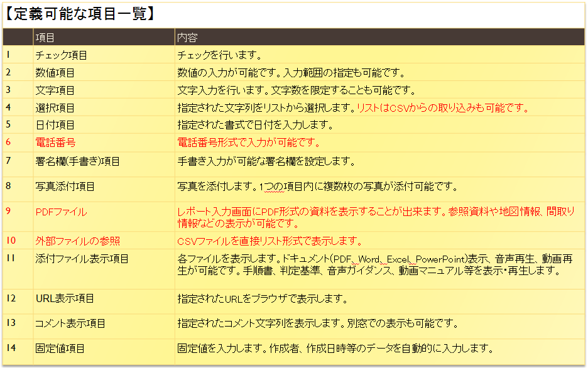Click the description starting 指定されたコメント文字列
The height and width of the screenshot is (368, 588).
pyautogui.click(x=318, y=323)
